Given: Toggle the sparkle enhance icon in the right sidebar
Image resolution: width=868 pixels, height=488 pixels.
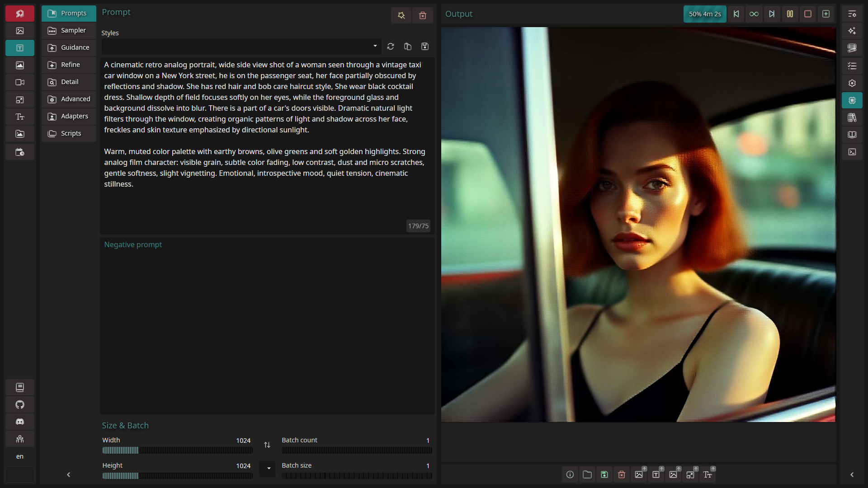Looking at the screenshot, I should pos(852,31).
